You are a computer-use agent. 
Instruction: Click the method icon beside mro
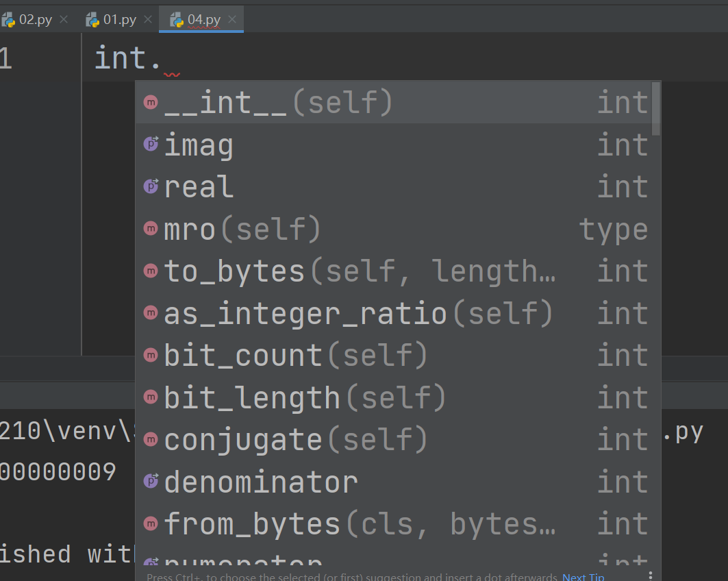pos(151,229)
